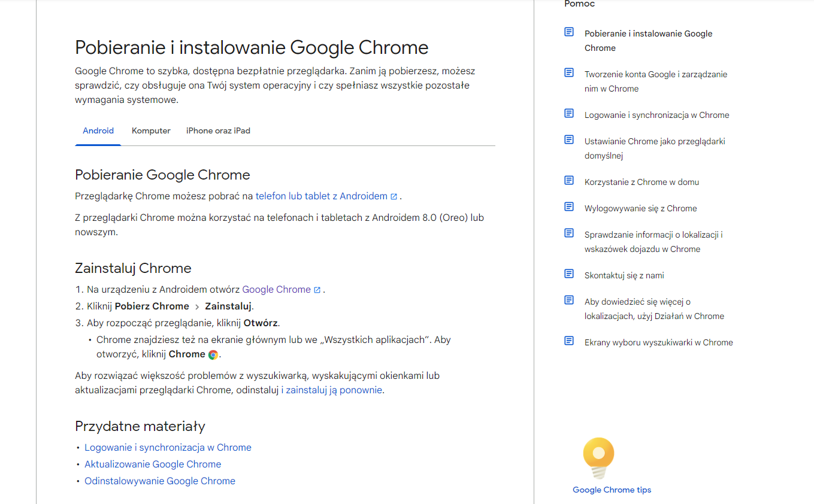814x504 pixels.
Task: Open the "Google Chrome" link in step 1
Action: pyautogui.click(x=277, y=289)
